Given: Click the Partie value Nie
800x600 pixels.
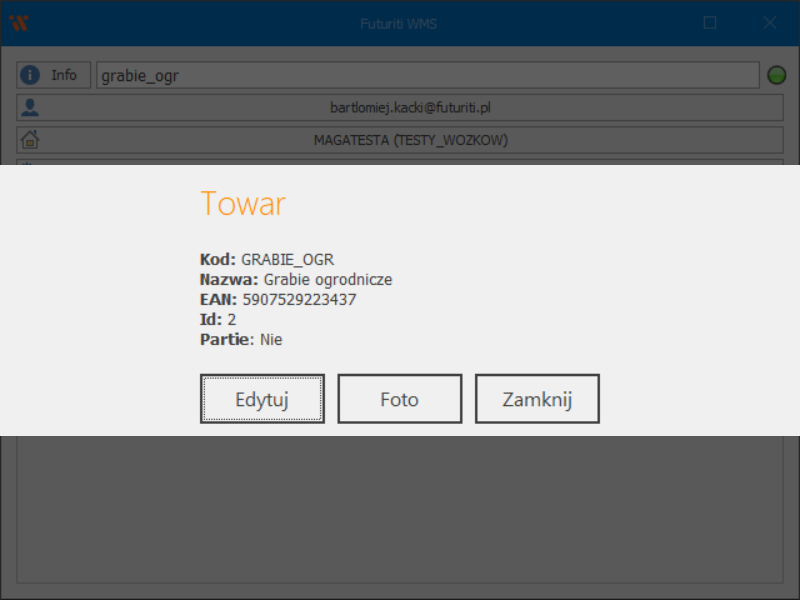Looking at the screenshot, I should click(x=271, y=339).
